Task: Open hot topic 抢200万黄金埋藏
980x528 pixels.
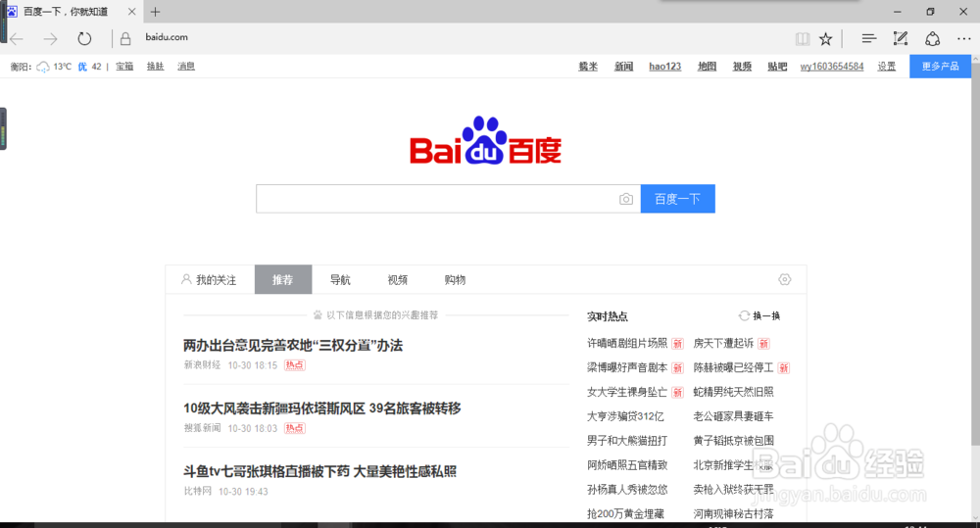Action: 625,513
